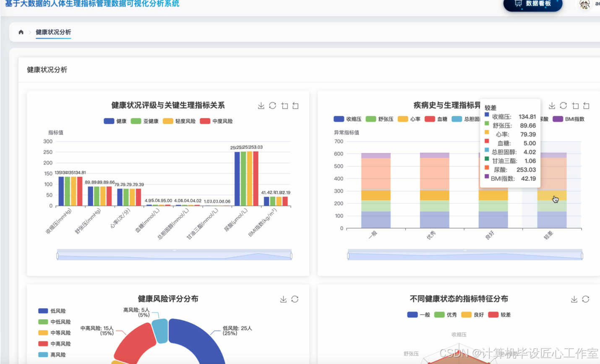Hide 中等风险 in the pie chart legend

55,333
